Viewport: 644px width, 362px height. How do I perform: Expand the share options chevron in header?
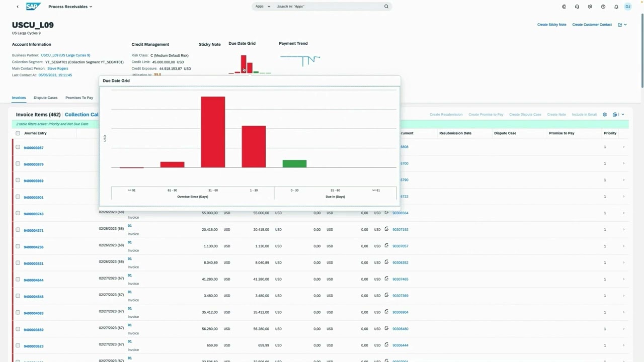coord(625,25)
